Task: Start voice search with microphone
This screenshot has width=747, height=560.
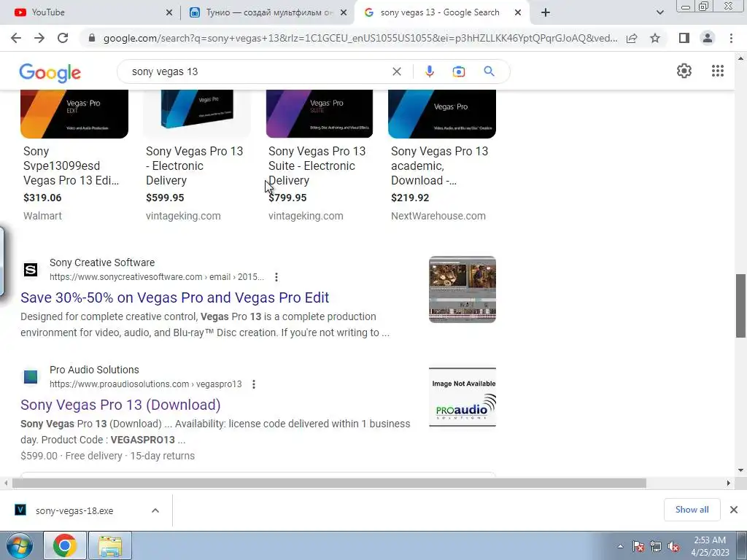Action: click(x=429, y=71)
